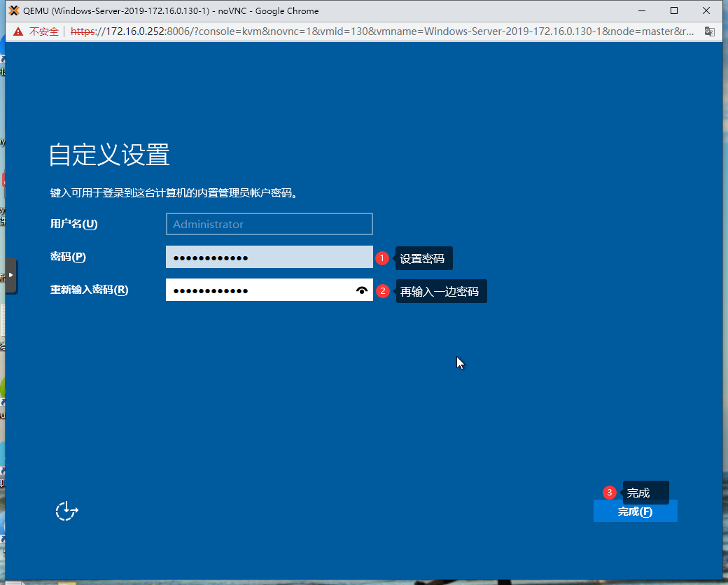Maximize the noVNC Chrome window
Image resolution: width=728 pixels, height=585 pixels.
point(674,10)
